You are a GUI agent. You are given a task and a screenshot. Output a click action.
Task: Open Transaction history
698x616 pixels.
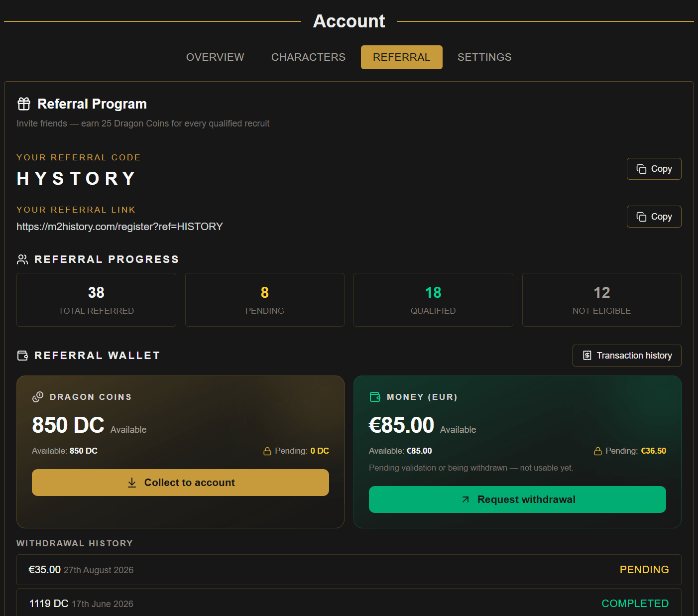coord(627,356)
